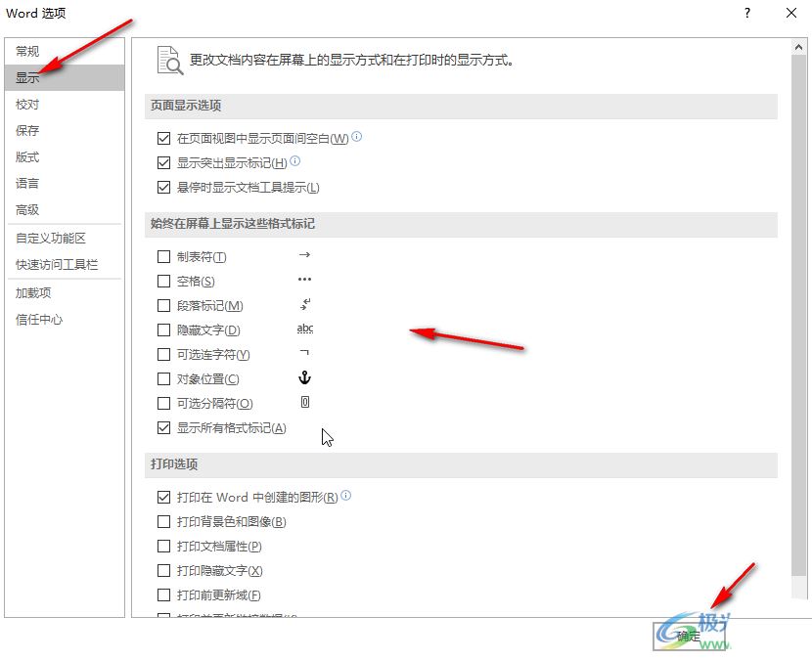
Task: Toggle 在页面视图中显示页面间空白 checkbox
Action: [x=163, y=138]
